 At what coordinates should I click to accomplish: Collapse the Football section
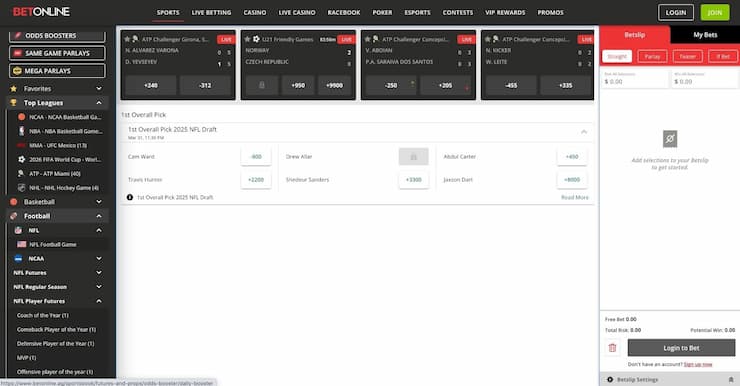[x=99, y=216]
